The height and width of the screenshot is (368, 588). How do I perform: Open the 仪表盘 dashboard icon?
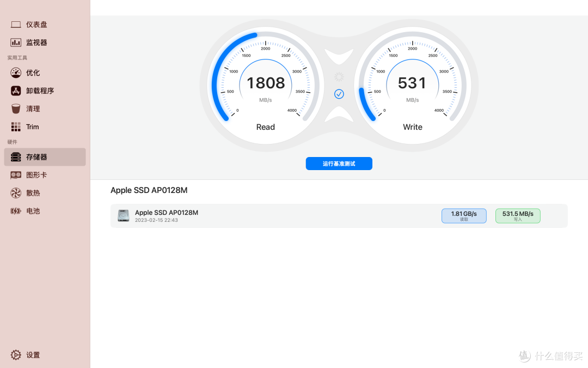16,25
